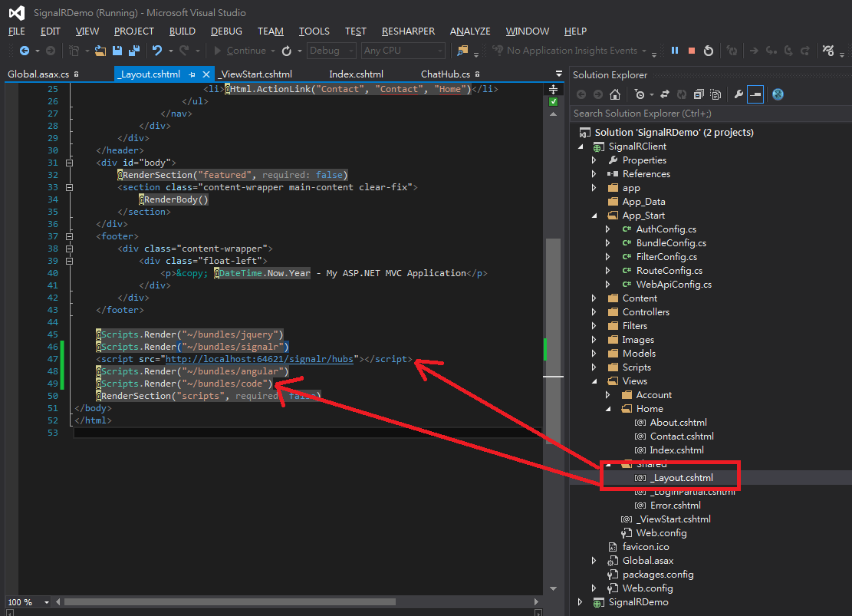Open the RESHARPER menu

(x=408, y=31)
